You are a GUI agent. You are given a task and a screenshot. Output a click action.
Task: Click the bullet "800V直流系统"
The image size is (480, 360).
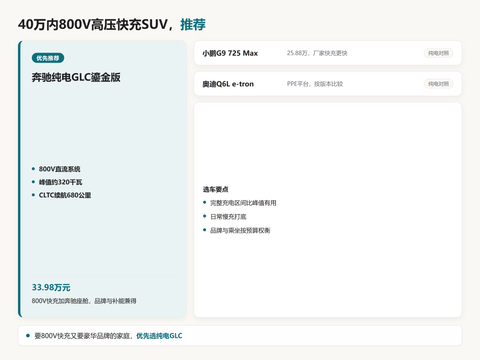click(x=60, y=169)
